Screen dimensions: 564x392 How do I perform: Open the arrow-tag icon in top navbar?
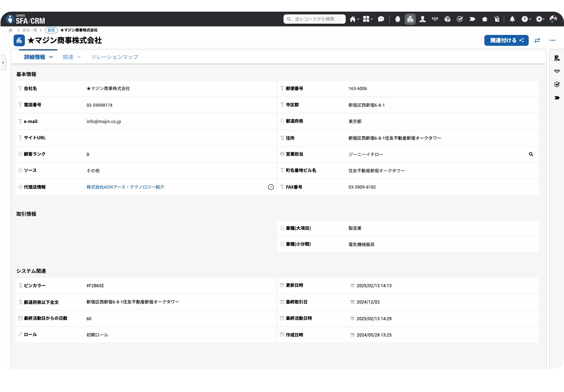(472, 19)
